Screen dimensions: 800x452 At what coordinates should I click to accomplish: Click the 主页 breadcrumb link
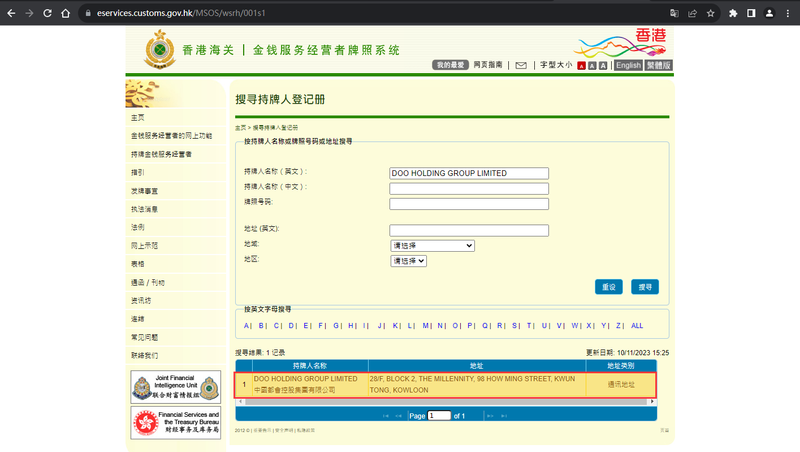tap(240, 128)
